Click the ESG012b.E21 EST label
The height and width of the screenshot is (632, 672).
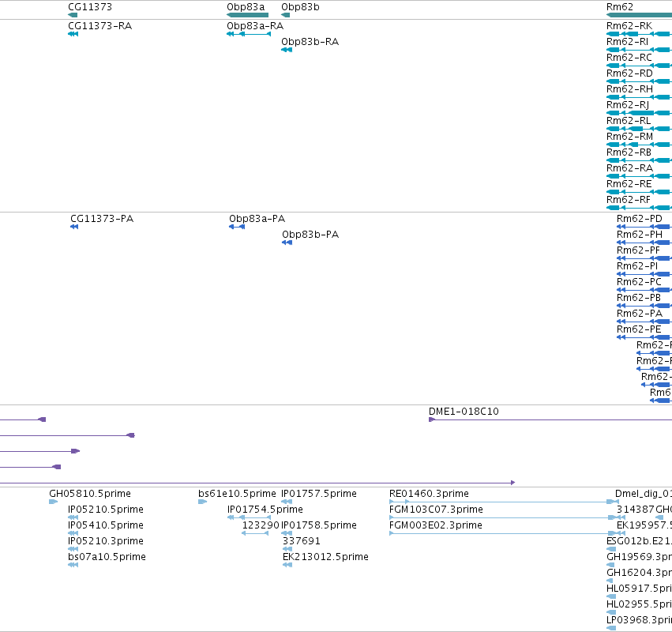[639, 541]
